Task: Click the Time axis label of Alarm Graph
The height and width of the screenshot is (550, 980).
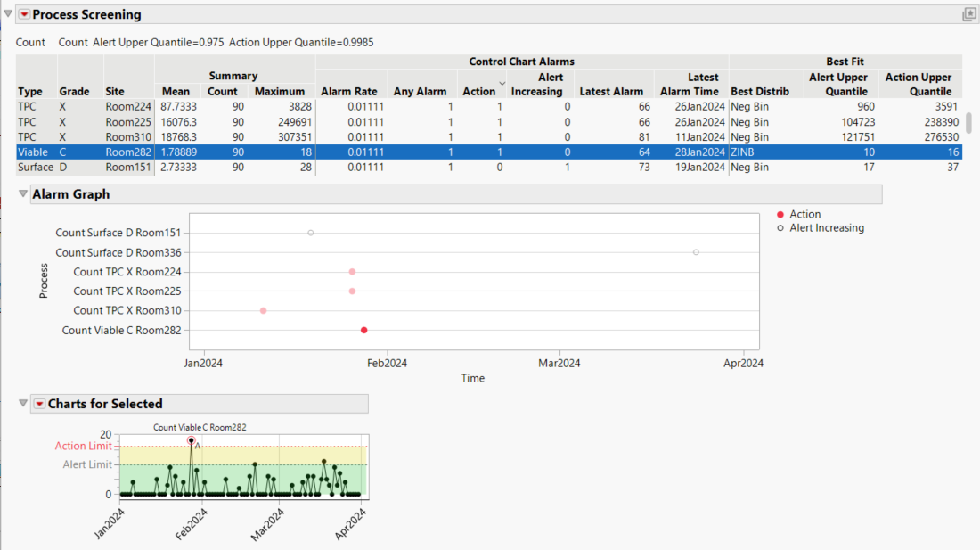Action: click(x=472, y=378)
